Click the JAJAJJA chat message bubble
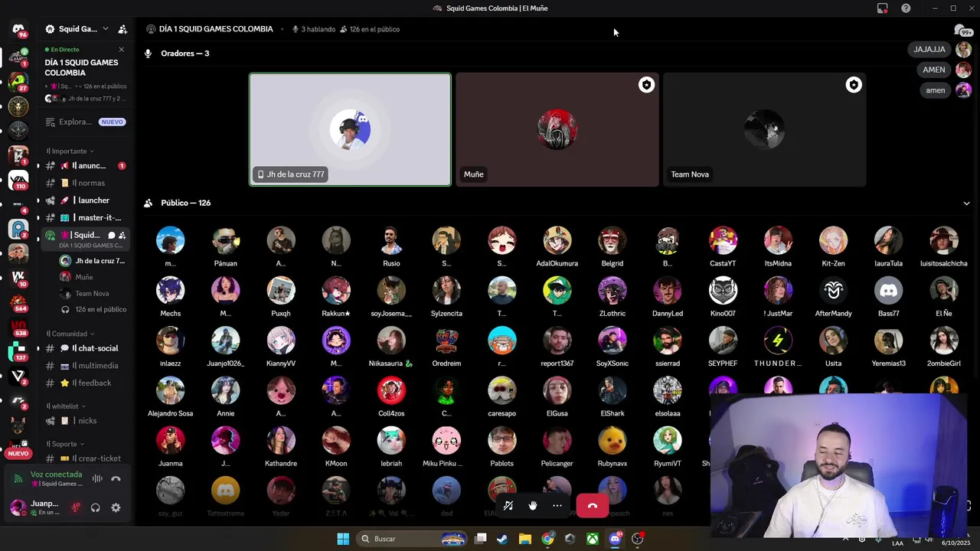Screen dimensions: 980x551 click(929, 49)
